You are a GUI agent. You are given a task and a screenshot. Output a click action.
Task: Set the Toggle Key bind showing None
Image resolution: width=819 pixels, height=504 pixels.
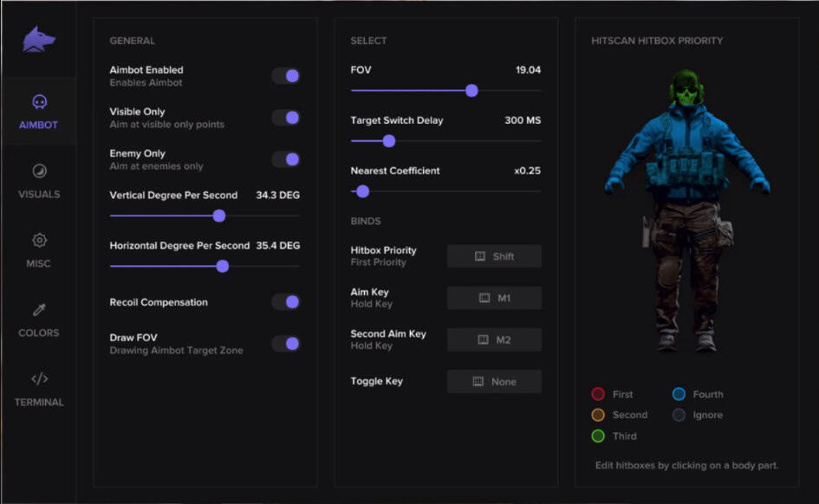(x=494, y=381)
